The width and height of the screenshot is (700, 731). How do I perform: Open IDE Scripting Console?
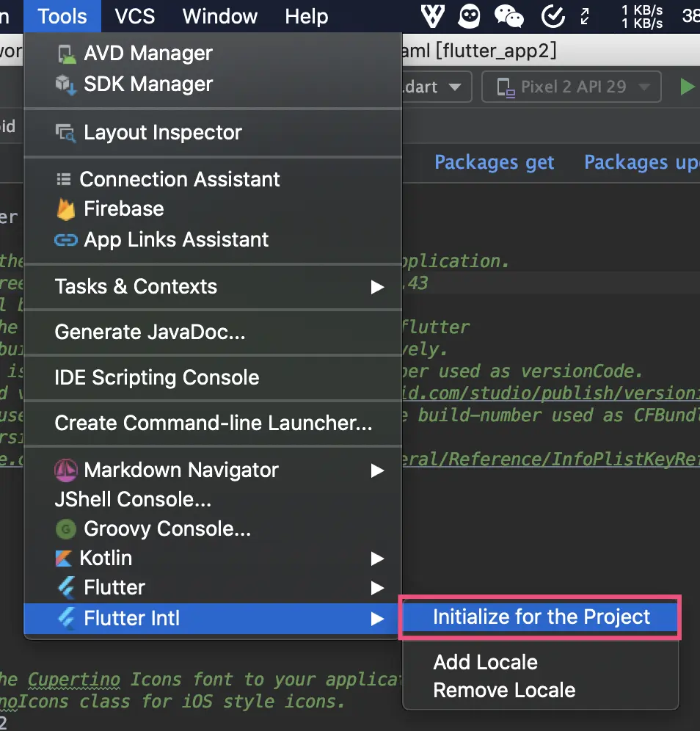[x=213, y=378]
